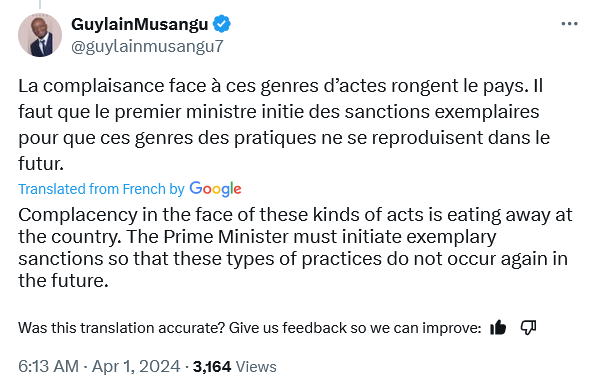Click the 6:13 AM time text
Viewport: 598px width, 390px height.
[x=48, y=366]
